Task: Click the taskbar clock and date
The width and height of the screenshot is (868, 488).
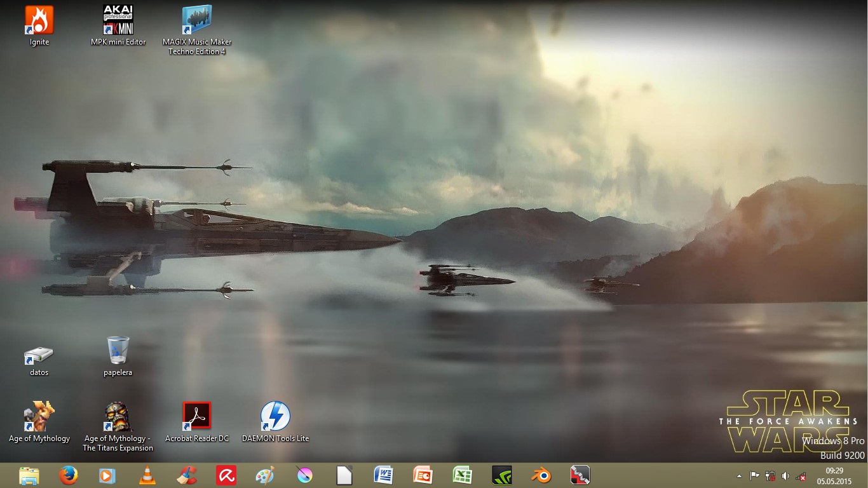Action: pyautogui.click(x=834, y=475)
